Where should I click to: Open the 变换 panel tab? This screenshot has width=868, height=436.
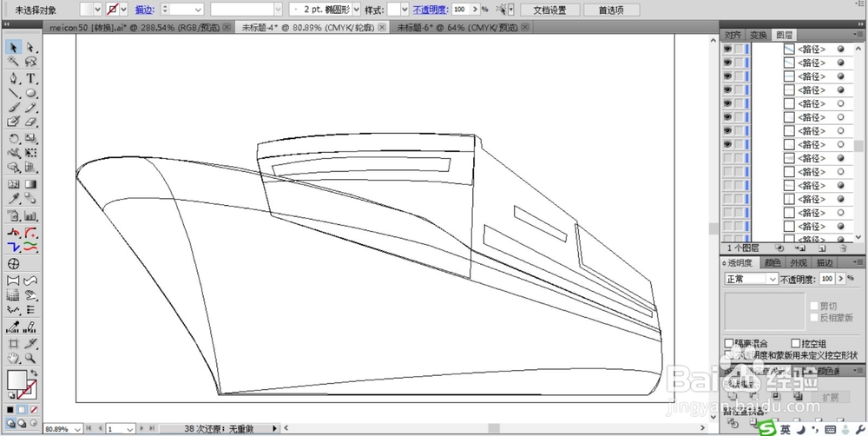coord(758,36)
